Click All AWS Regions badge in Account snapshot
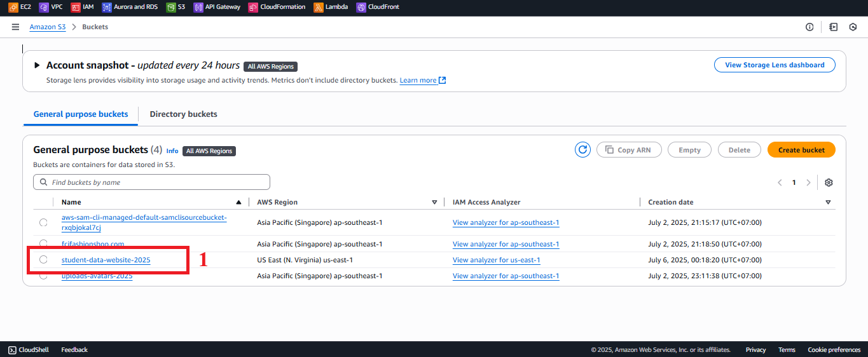Image resolution: width=868 pixels, height=357 pixels. (270, 66)
